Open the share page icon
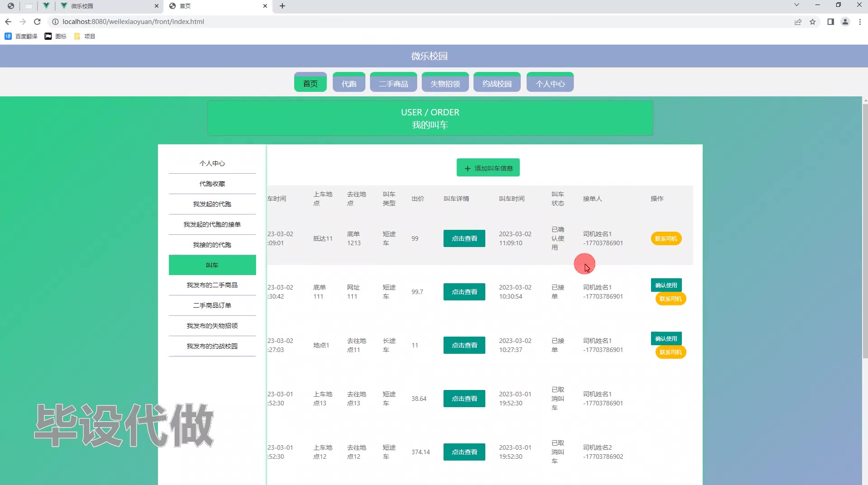868x485 pixels. coord(798,22)
